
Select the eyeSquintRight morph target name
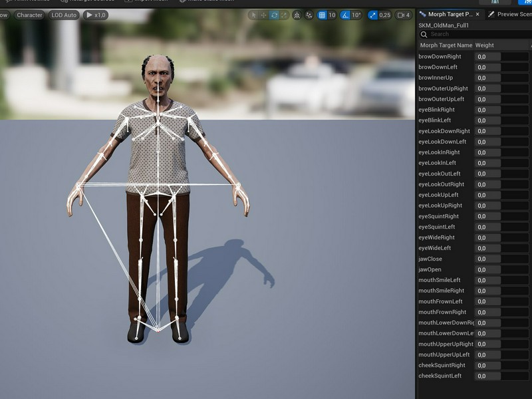point(438,216)
